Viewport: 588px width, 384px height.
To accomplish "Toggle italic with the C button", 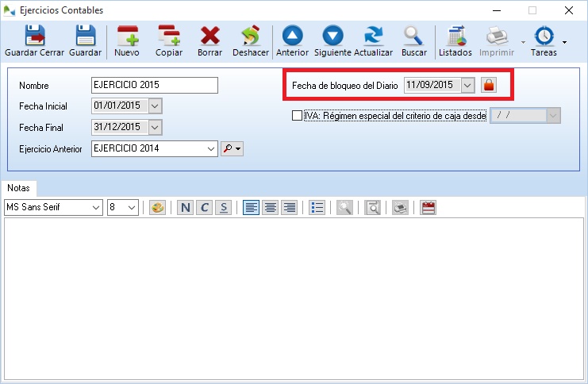I will click(x=205, y=207).
